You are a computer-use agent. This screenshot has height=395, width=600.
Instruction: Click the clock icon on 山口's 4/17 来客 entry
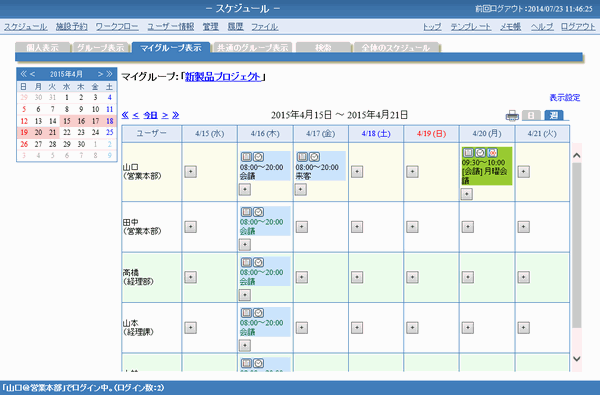tap(314, 157)
